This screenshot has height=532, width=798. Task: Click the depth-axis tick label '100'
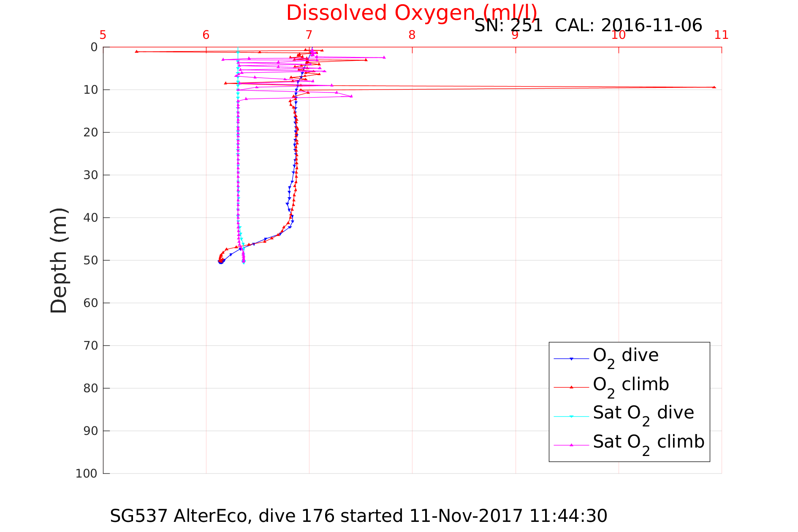coord(87,474)
